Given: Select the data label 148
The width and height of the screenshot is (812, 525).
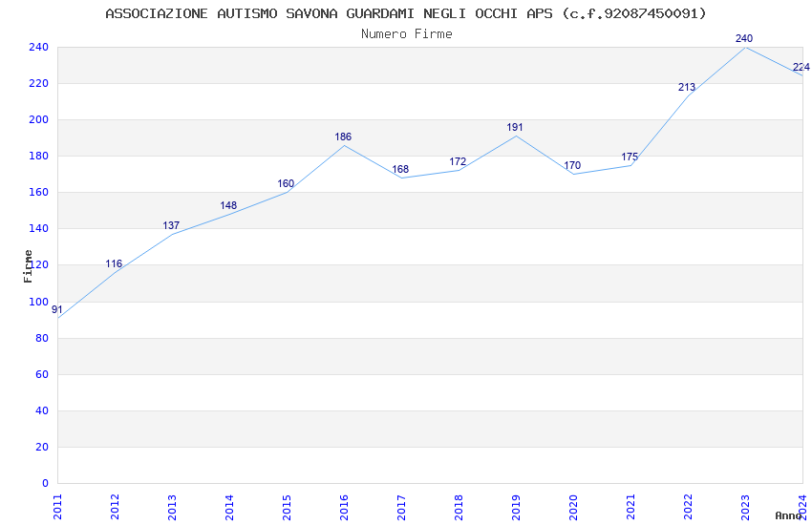Looking at the screenshot, I should 228,205.
